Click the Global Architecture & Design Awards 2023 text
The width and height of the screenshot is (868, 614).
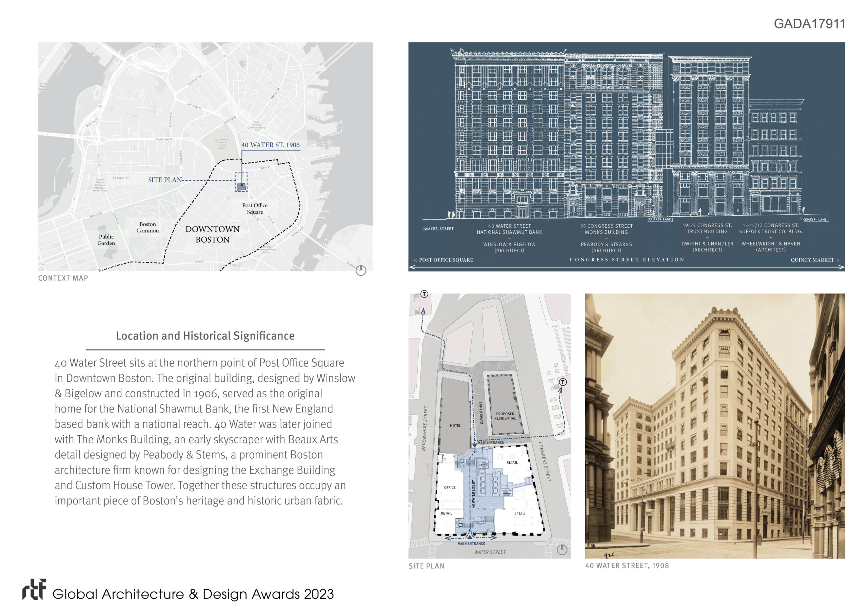(x=193, y=594)
